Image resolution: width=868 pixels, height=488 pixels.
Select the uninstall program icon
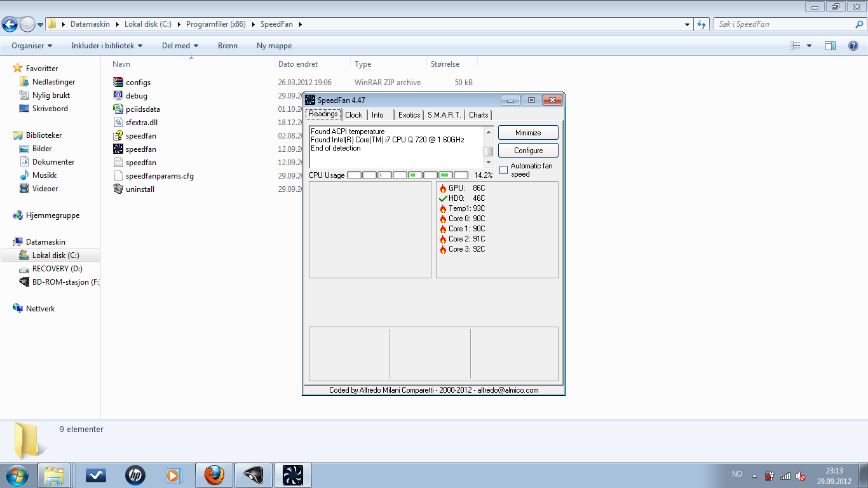pyautogui.click(x=118, y=189)
